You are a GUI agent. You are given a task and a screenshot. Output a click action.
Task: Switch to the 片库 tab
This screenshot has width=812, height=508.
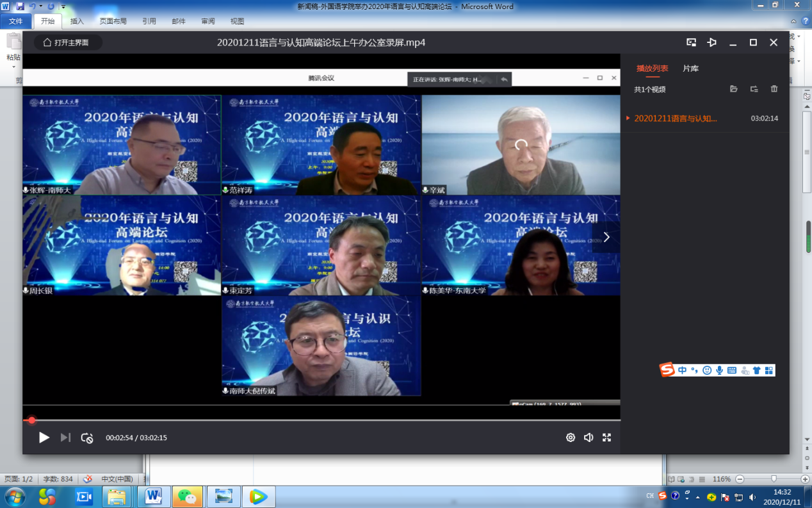(690, 68)
